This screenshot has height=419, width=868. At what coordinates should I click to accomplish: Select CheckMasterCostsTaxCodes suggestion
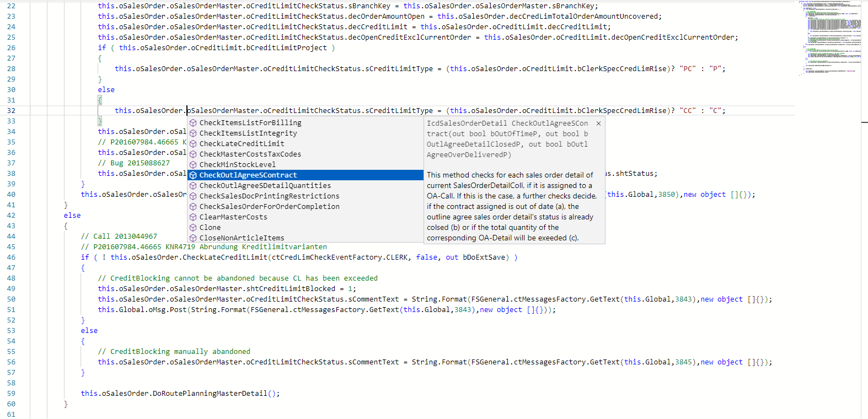305,154
